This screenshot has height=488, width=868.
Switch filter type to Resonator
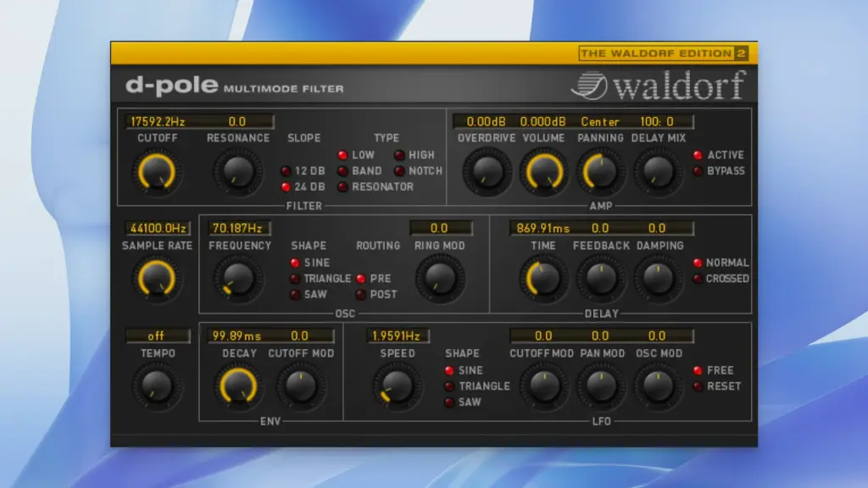[x=342, y=186]
